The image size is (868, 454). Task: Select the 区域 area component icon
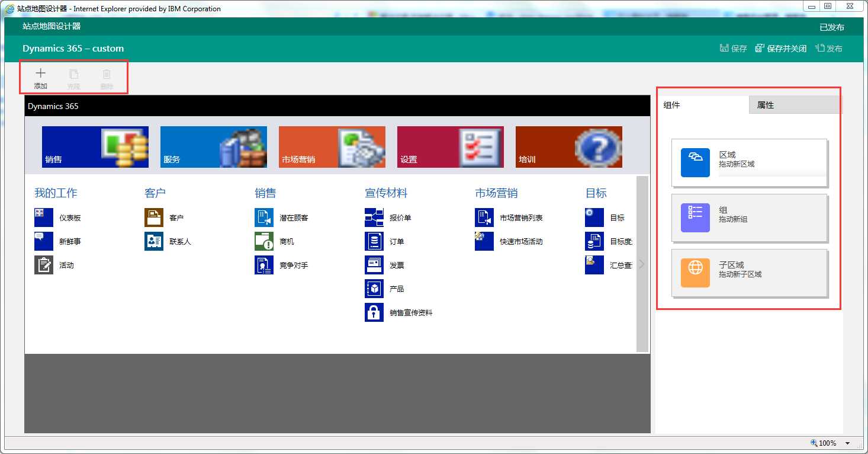[x=695, y=163]
